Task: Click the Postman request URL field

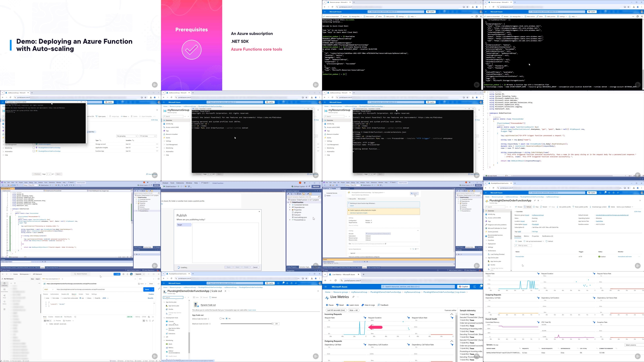Action: (x=99, y=289)
